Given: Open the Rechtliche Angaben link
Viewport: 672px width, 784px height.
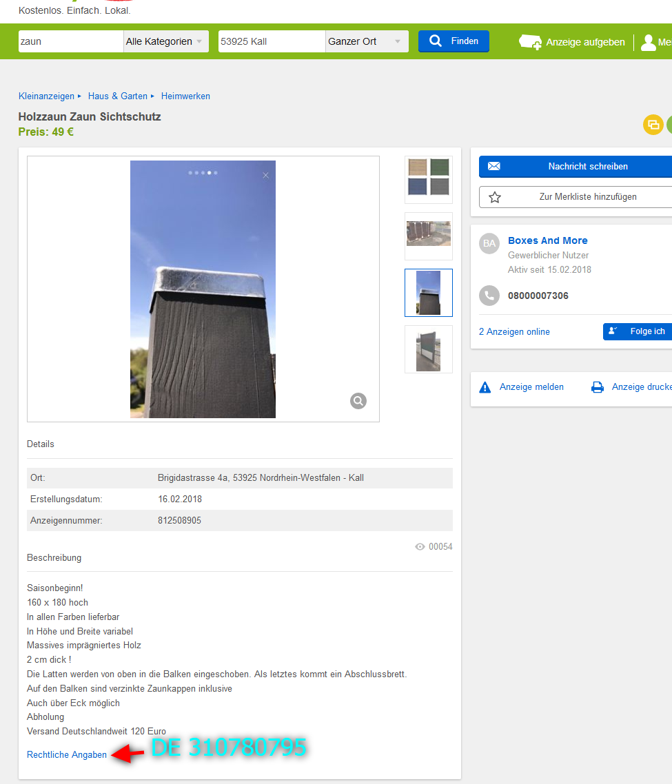Looking at the screenshot, I should tap(67, 755).
